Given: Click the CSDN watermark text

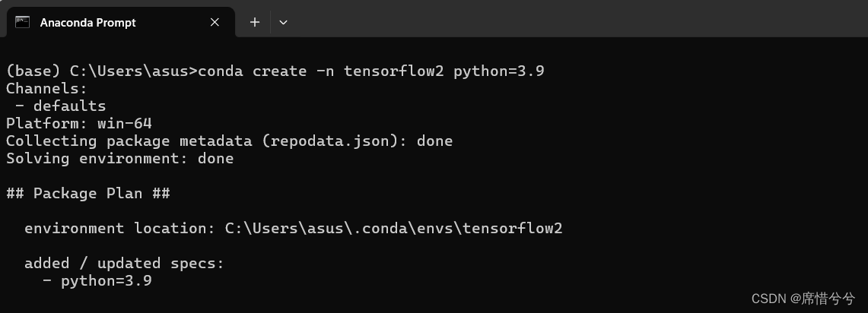Looking at the screenshot, I should (803, 299).
